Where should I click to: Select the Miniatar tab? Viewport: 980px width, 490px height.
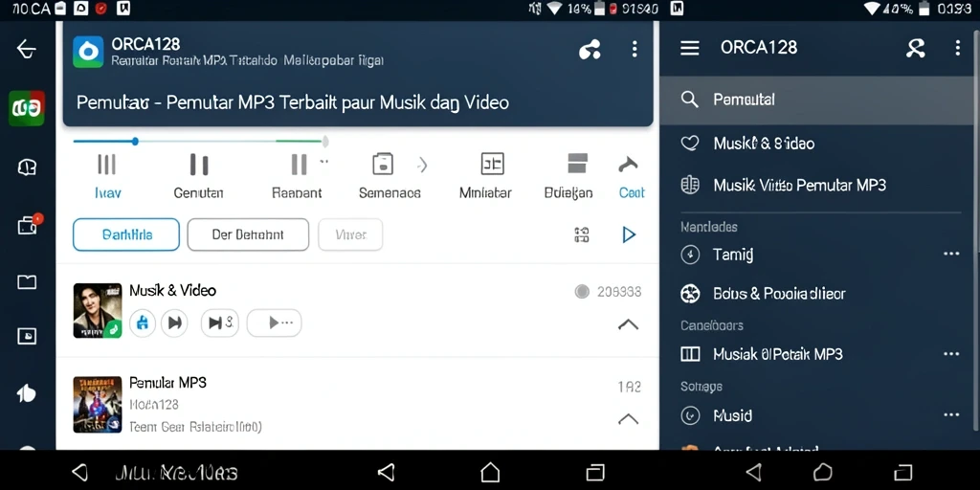pyautogui.click(x=485, y=177)
